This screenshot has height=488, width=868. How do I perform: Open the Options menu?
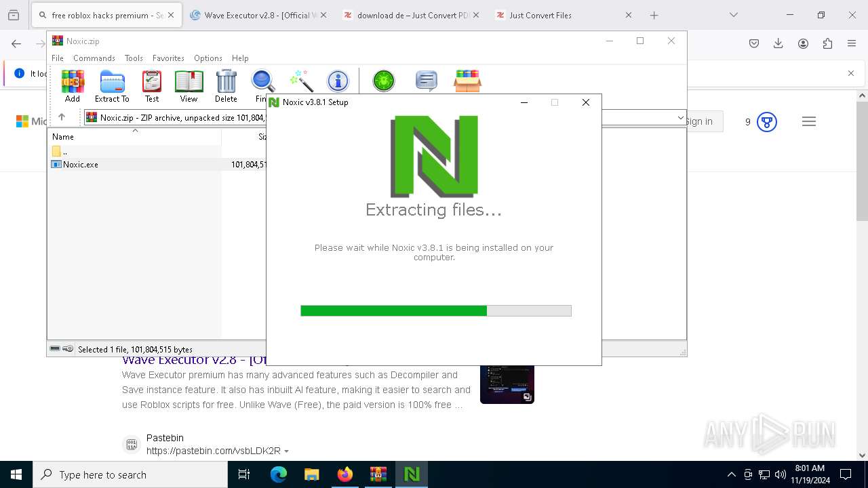pyautogui.click(x=208, y=58)
